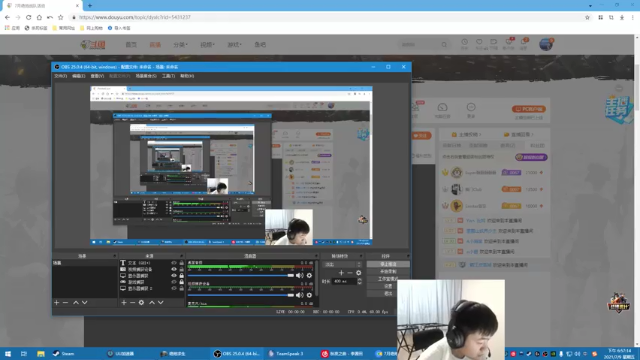Reload the browser page
This screenshot has height=360, width=640.
28,17
